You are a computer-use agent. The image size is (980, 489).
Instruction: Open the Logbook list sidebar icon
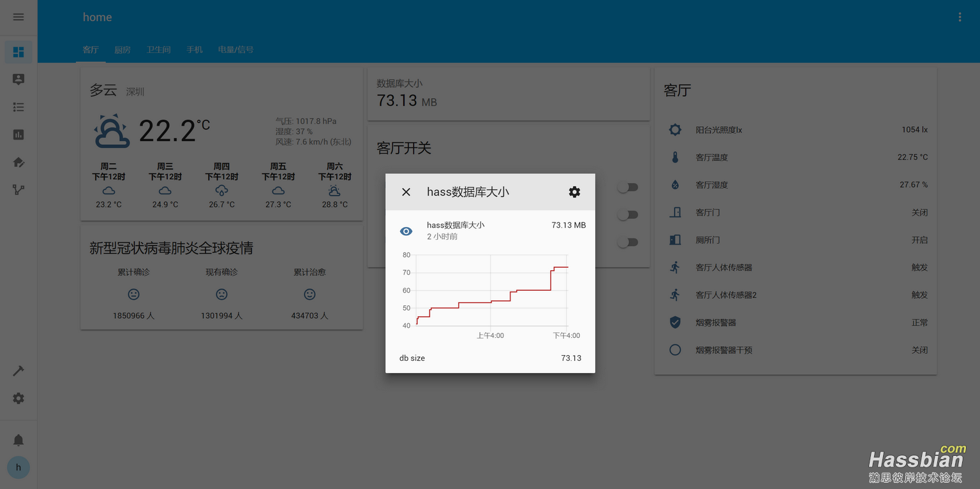click(x=19, y=107)
